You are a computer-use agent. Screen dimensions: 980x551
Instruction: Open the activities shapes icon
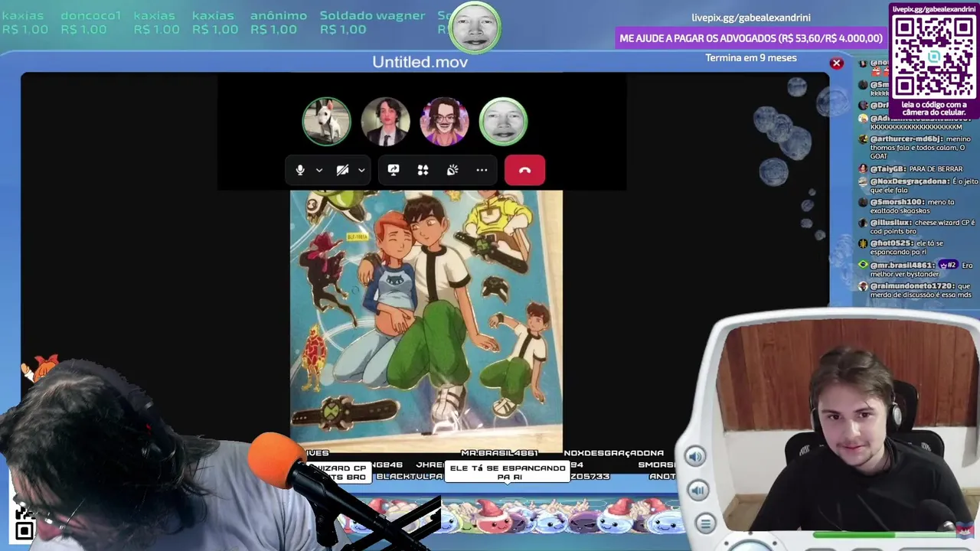pos(423,170)
